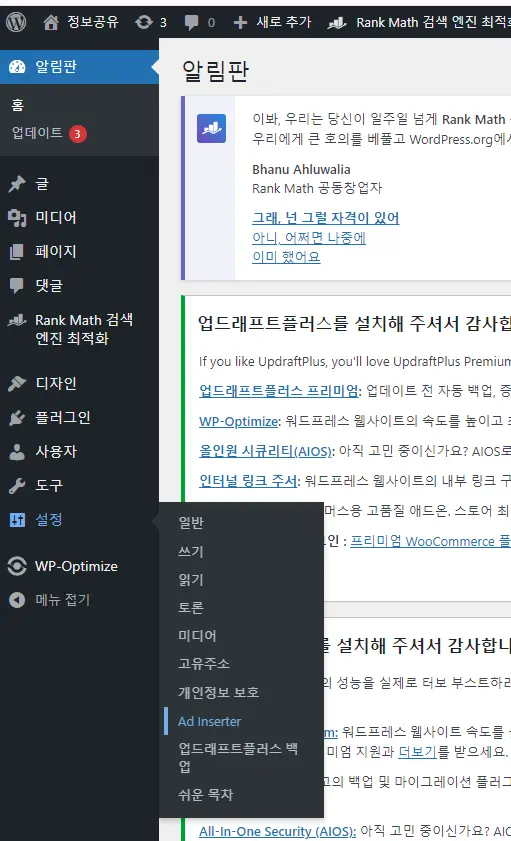
Task: Open the 댓글 menu
Action: click(x=49, y=285)
